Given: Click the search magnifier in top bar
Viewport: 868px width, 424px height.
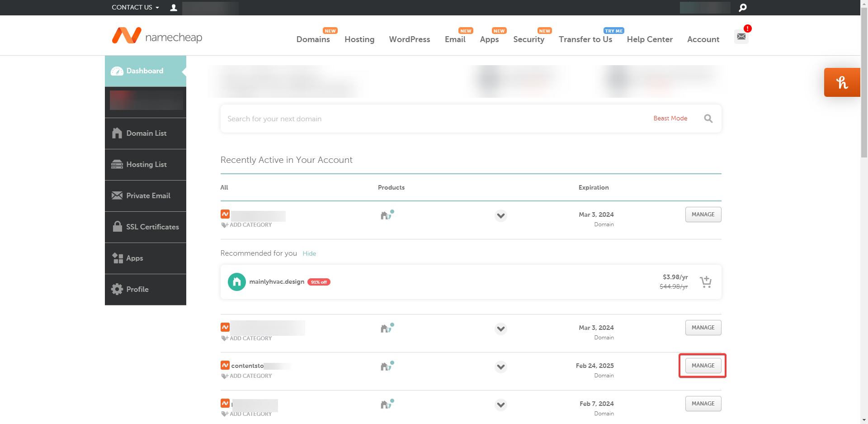Looking at the screenshot, I should [743, 8].
